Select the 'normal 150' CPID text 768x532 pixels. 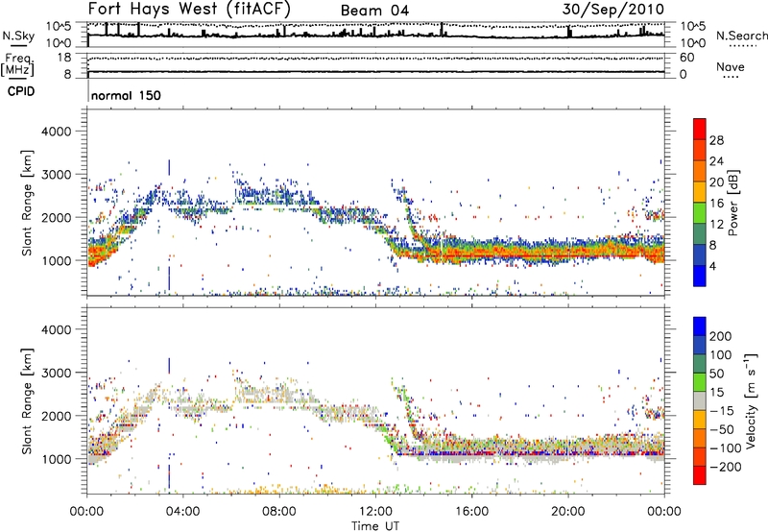pyautogui.click(x=126, y=95)
